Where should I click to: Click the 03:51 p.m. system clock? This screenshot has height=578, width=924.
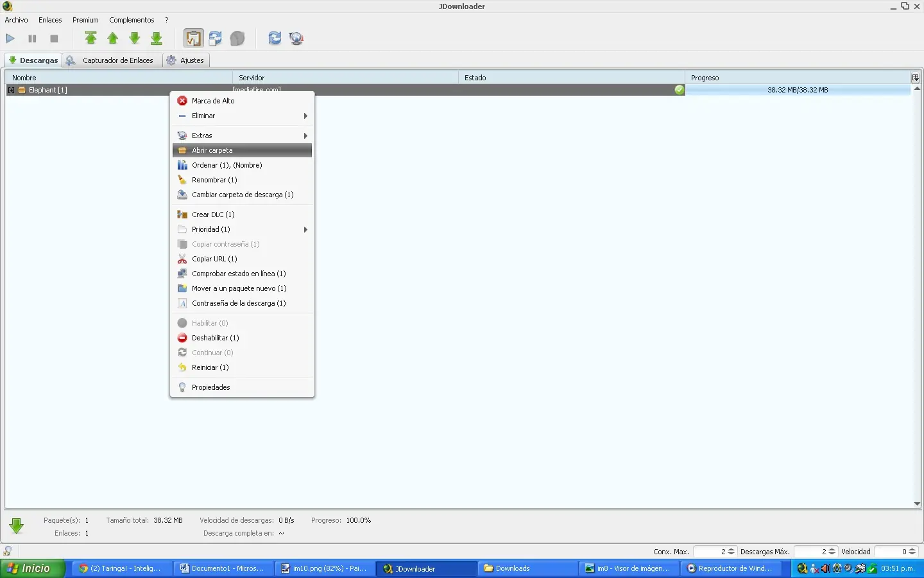tap(898, 568)
